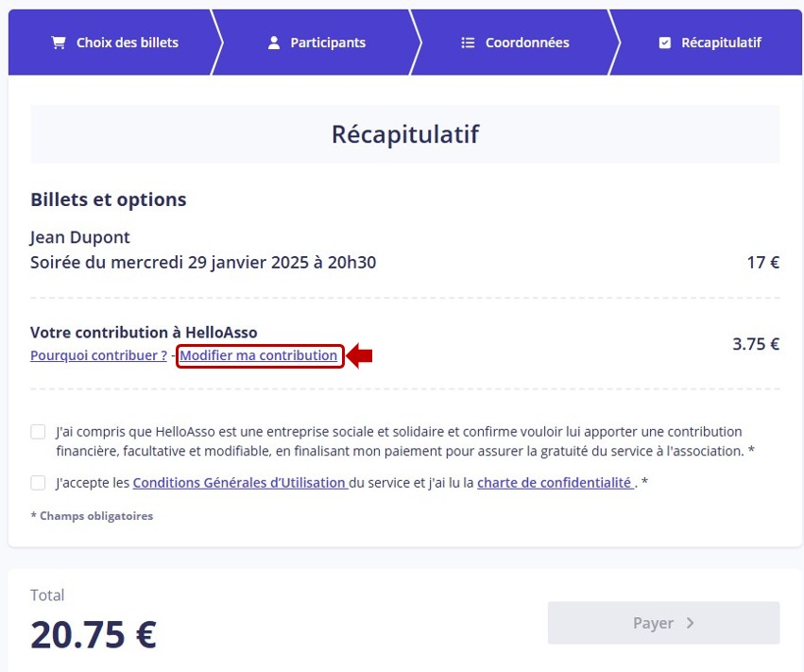This screenshot has width=804, height=672.
Task: Click the chevron arrow on Payer button
Action: (691, 623)
